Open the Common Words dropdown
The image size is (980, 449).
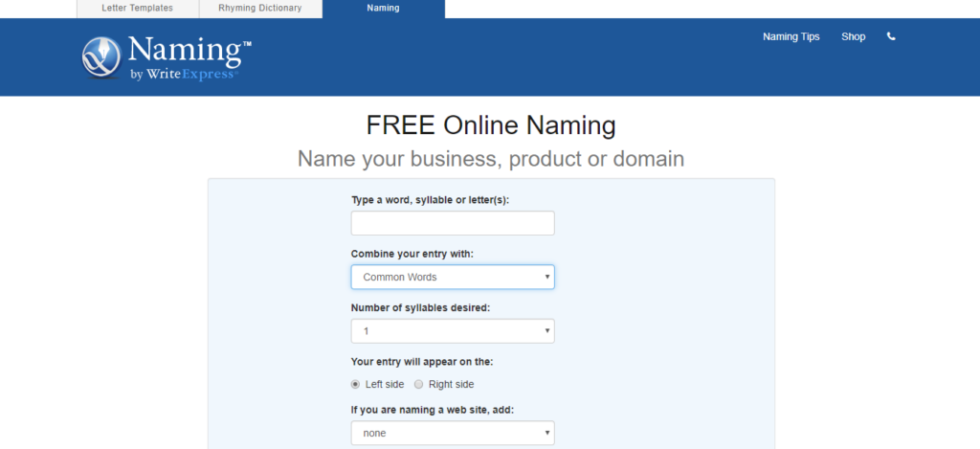pyautogui.click(x=453, y=277)
